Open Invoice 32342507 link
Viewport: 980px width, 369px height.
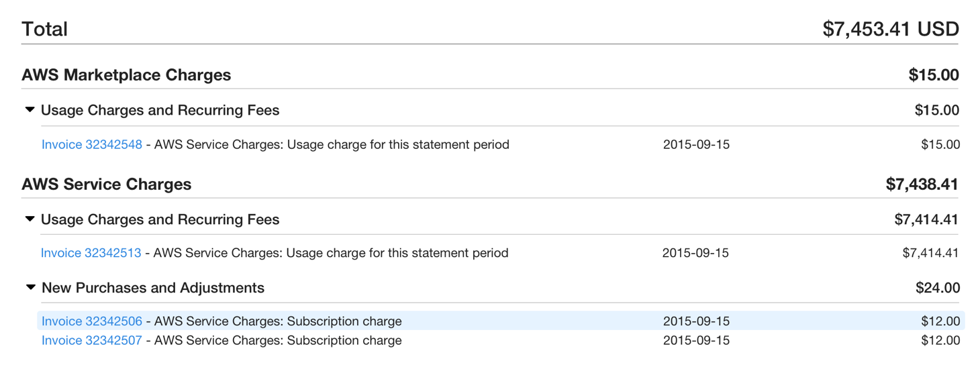pos(92,340)
